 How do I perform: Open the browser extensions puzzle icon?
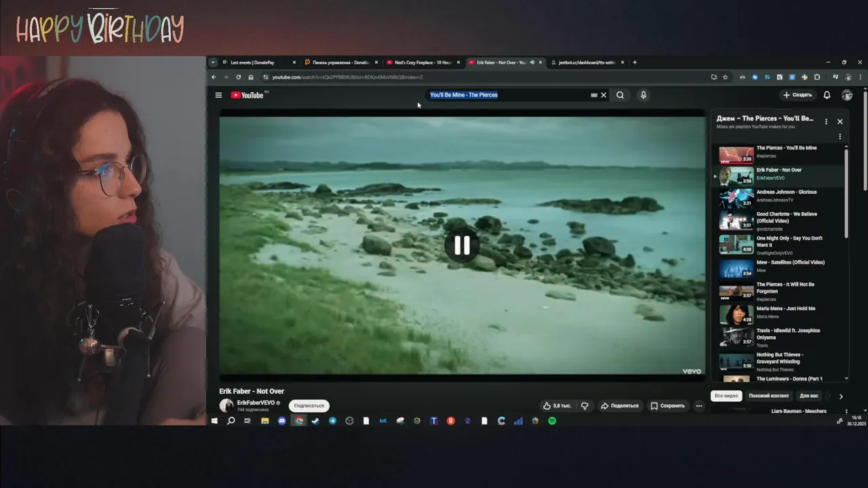(x=817, y=77)
